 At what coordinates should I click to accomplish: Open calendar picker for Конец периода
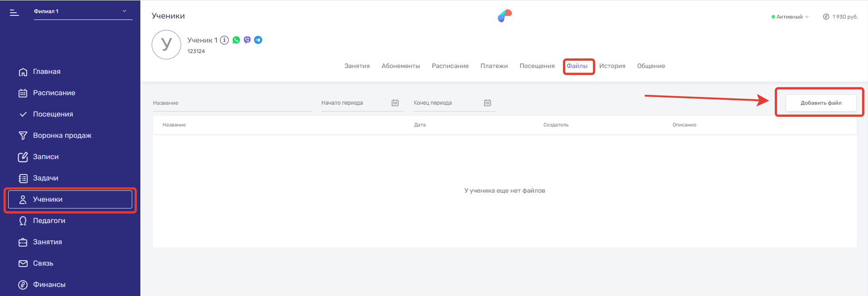click(x=487, y=103)
